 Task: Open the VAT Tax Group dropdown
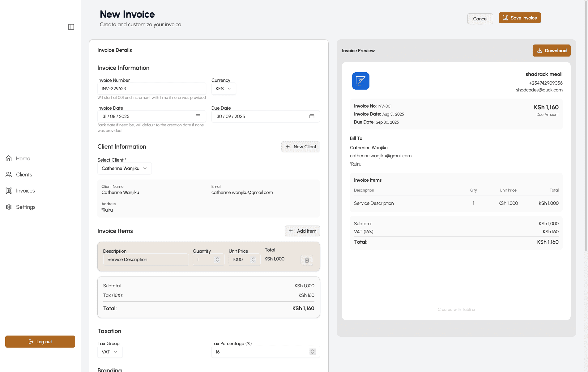click(x=110, y=352)
